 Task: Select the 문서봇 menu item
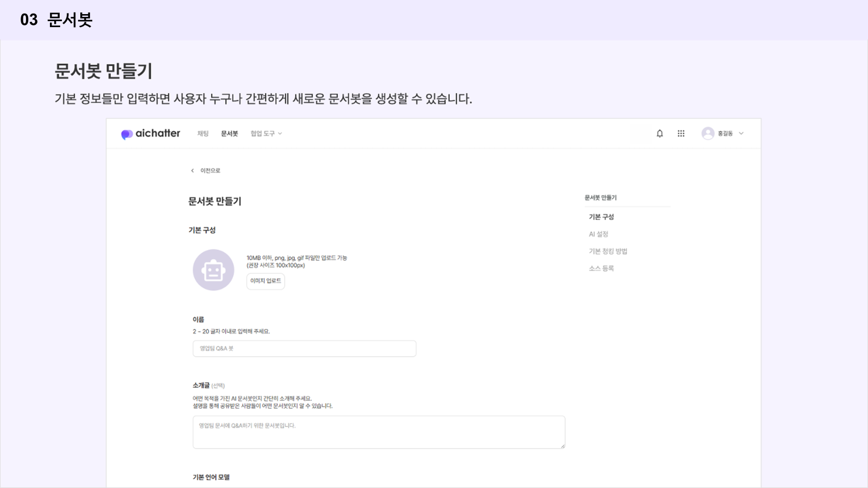click(229, 133)
